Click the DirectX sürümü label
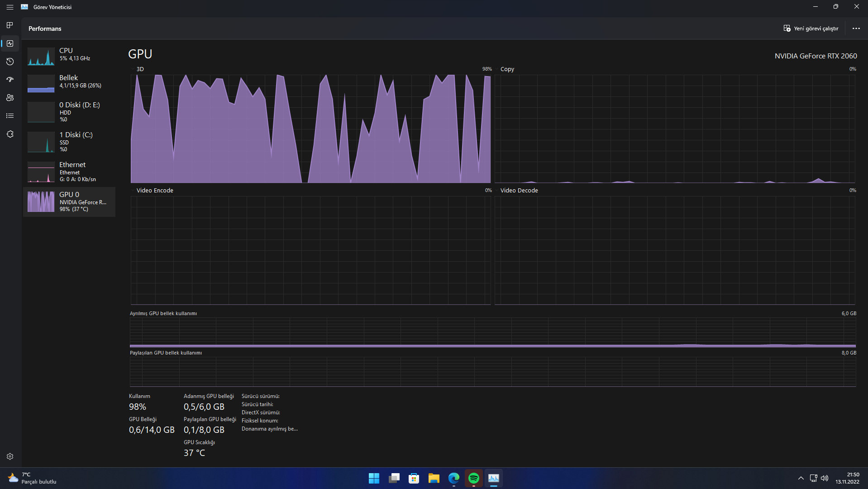This screenshot has height=489, width=868. click(261, 412)
